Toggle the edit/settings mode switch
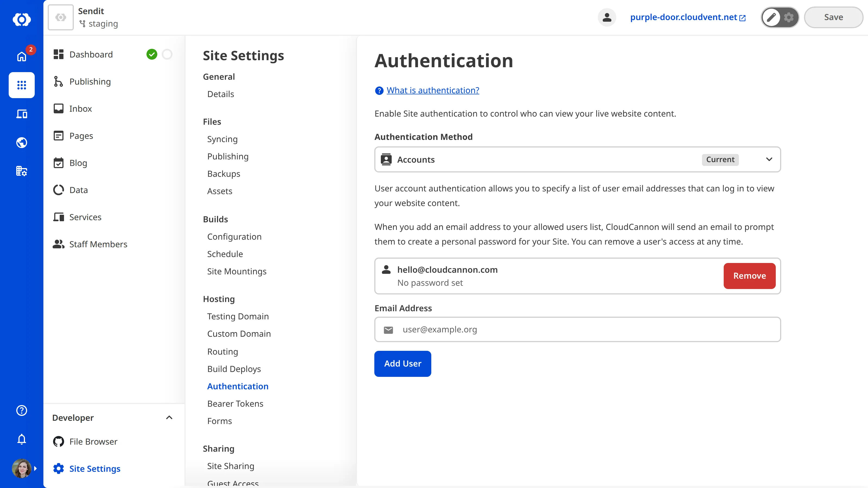The height and width of the screenshot is (488, 868). (780, 17)
